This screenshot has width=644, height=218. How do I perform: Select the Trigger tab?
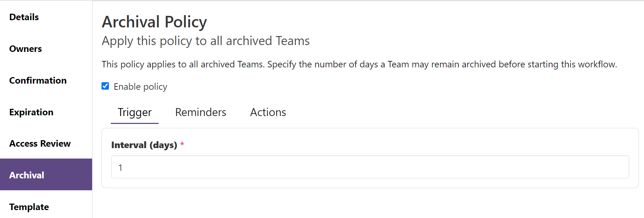(x=135, y=112)
